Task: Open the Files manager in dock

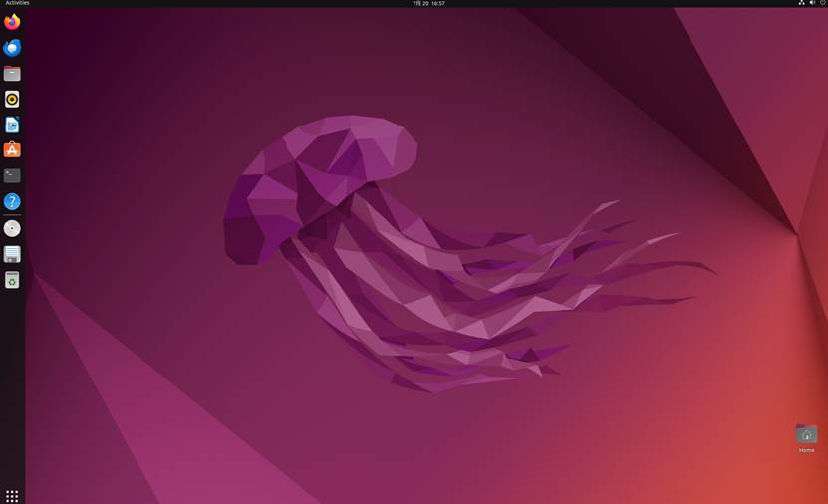Action: tap(12, 74)
